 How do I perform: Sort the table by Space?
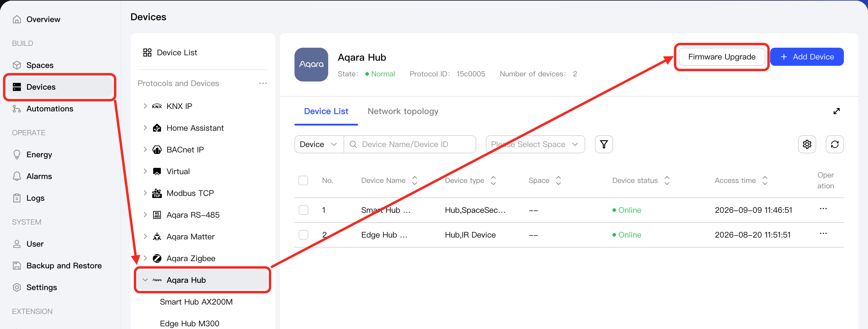[558, 180]
